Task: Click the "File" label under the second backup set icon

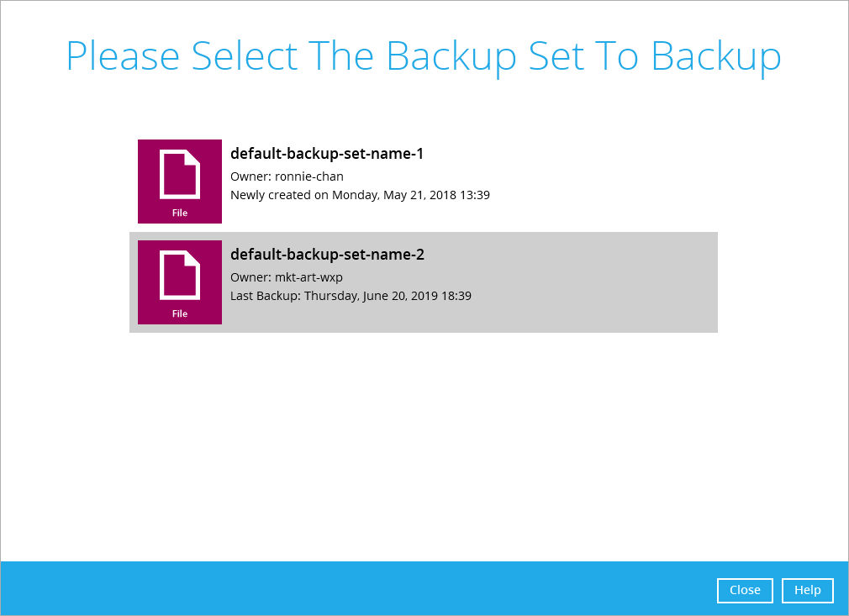Action: click(180, 313)
